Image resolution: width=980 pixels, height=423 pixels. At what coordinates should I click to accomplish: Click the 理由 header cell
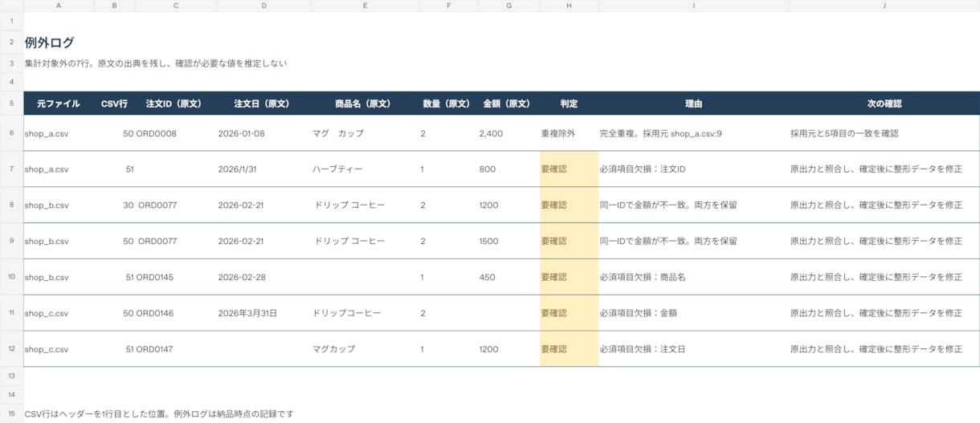[x=693, y=104]
